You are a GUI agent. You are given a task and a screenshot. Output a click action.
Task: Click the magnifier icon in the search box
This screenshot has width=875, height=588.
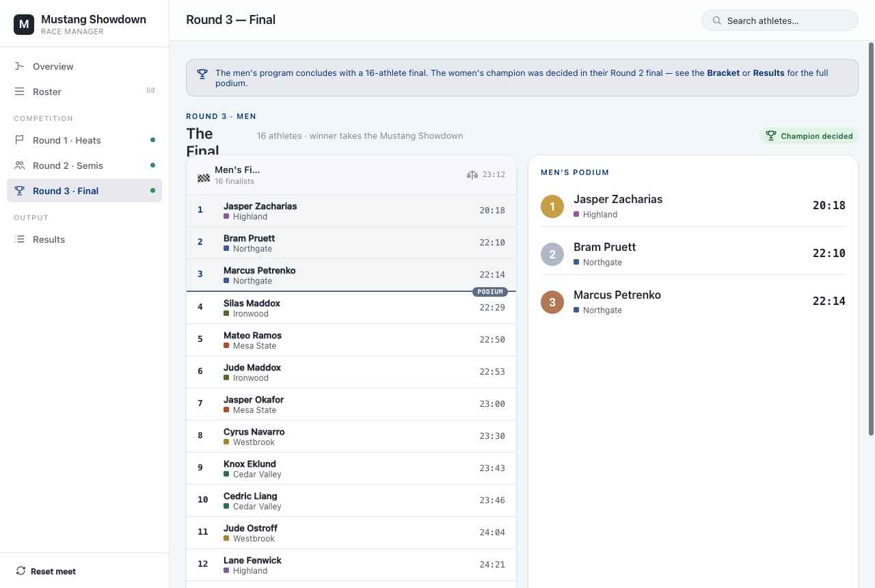click(716, 21)
